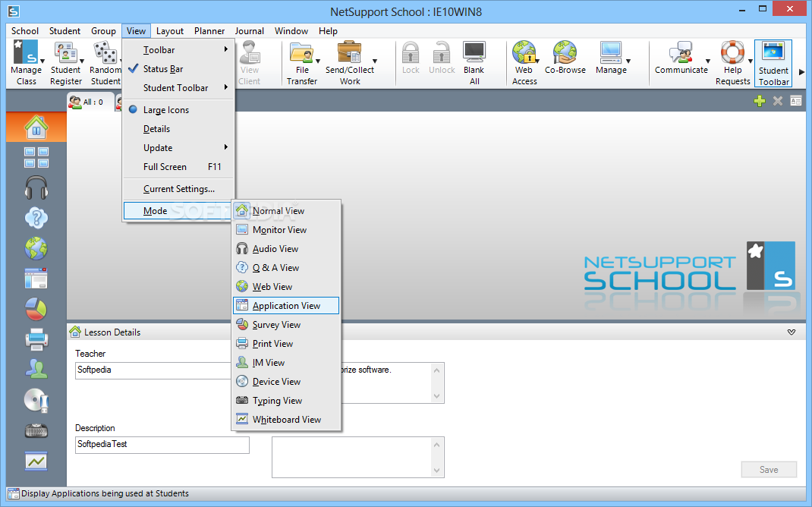
Task: Select Application View in the Mode submenu
Action: [x=286, y=306]
